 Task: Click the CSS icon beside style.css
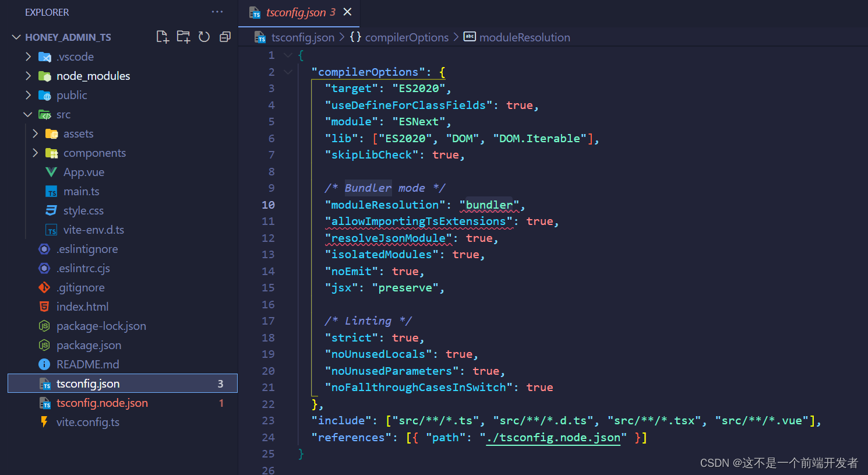[51, 210]
